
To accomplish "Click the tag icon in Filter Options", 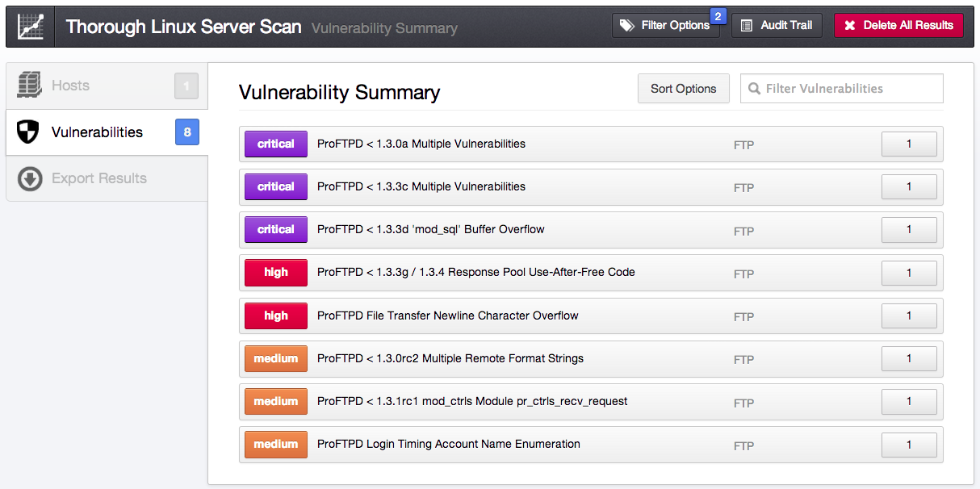I will coord(627,26).
